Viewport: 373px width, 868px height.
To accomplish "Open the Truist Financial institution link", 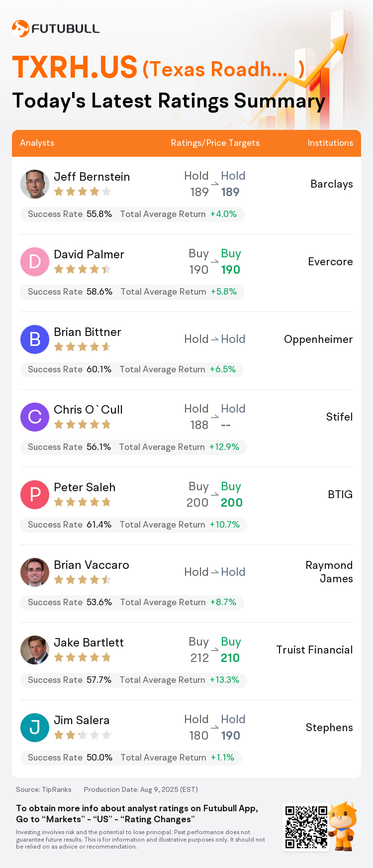I will coord(315,650).
